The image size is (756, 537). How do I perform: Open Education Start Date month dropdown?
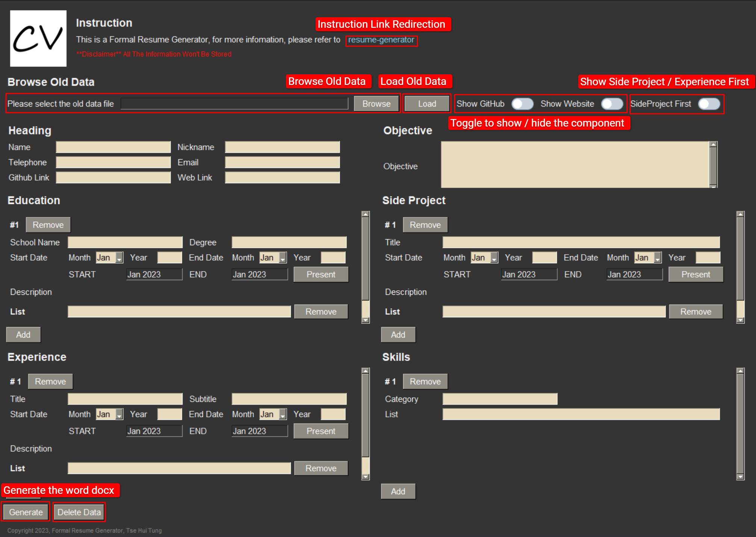coord(119,258)
